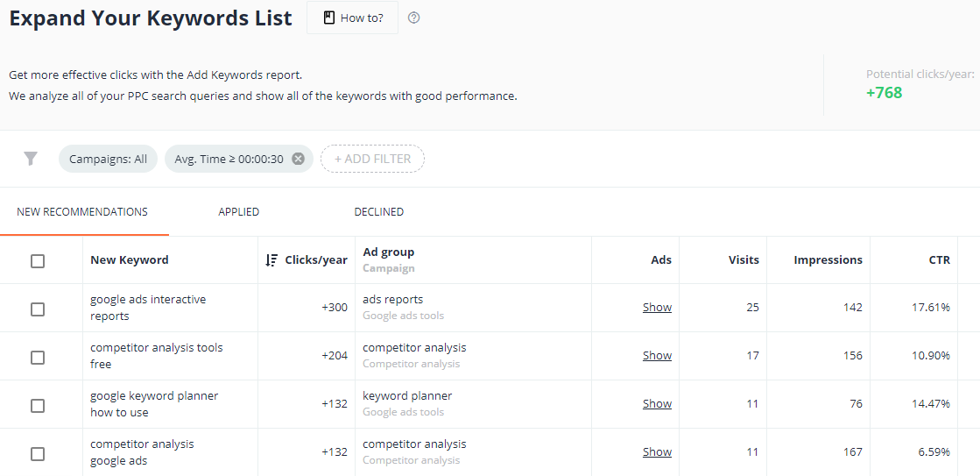Switch to the Applied tab

point(239,212)
